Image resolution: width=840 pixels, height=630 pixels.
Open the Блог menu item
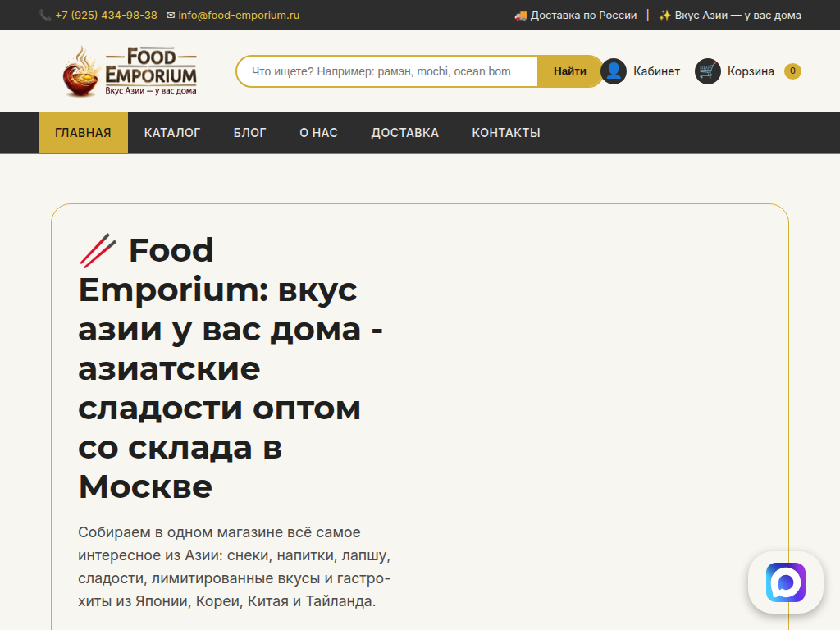tap(249, 133)
